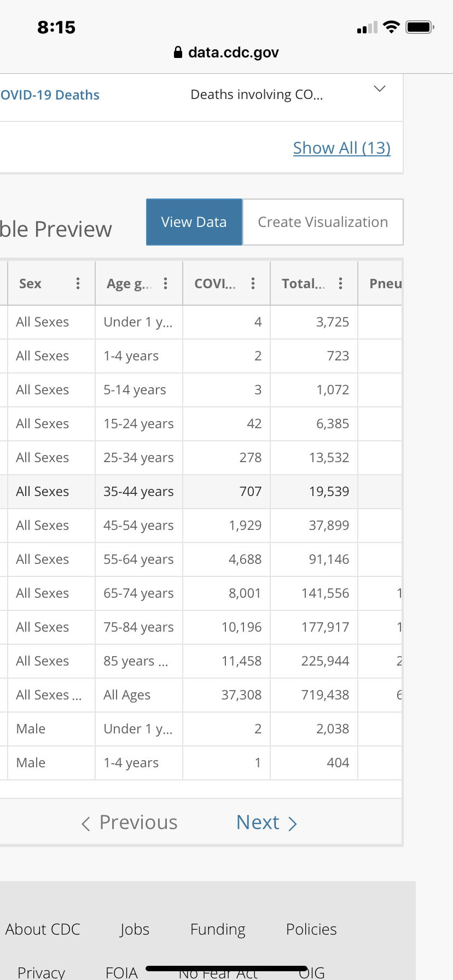Open the About CDC footer link
The width and height of the screenshot is (453, 980).
(43, 929)
